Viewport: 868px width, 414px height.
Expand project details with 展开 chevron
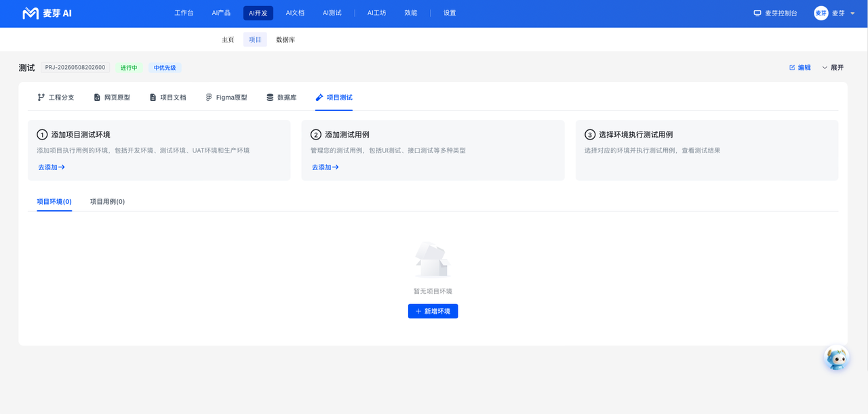click(825, 68)
